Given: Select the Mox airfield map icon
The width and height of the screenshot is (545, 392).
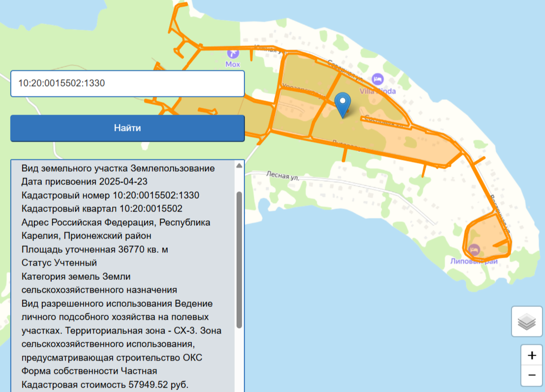Looking at the screenshot, I should pos(233,53).
